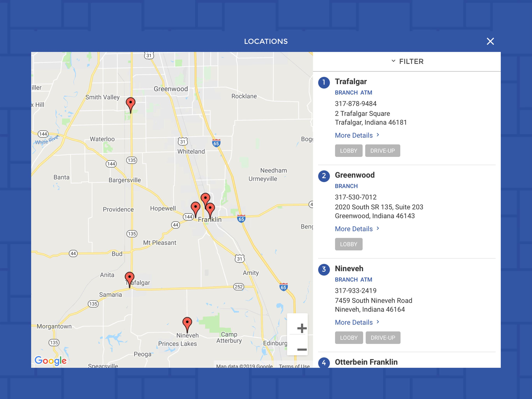
Task: Select location number 2 circle icon
Action: (x=324, y=176)
